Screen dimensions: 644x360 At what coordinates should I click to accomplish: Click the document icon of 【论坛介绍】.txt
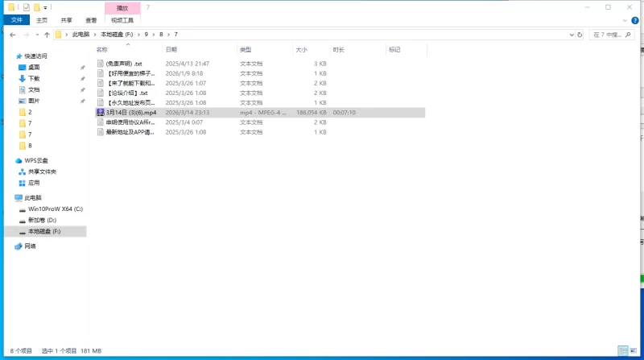(x=101, y=93)
